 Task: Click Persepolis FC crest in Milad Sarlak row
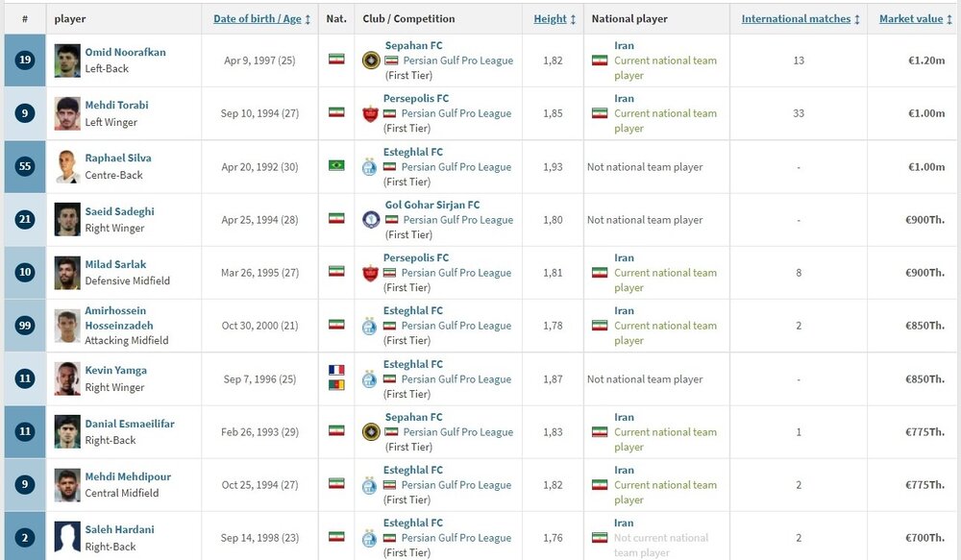pyautogui.click(x=370, y=273)
